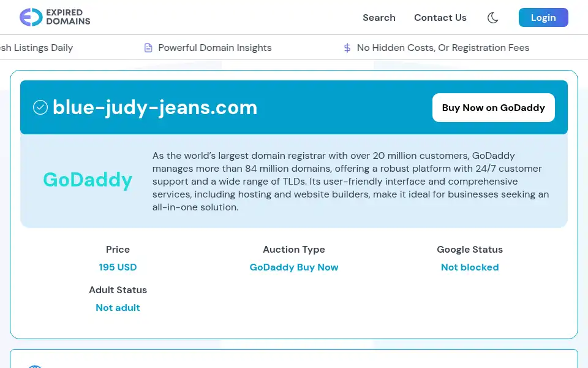Click the Login button
Image resolution: width=588 pixels, height=368 pixels.
coord(543,18)
